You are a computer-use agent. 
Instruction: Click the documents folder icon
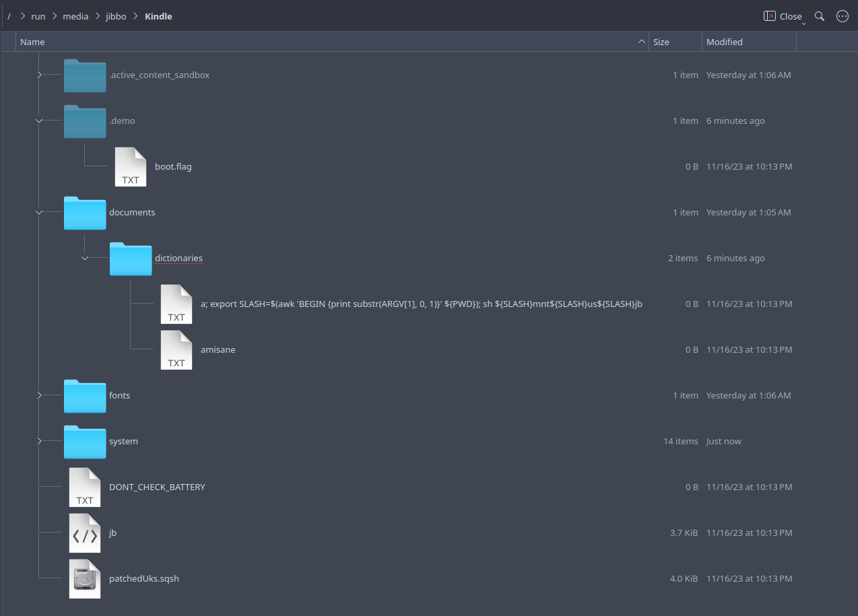(x=85, y=213)
